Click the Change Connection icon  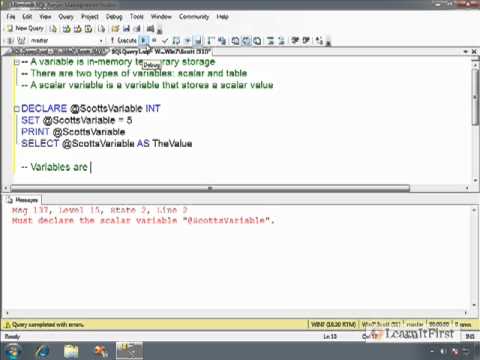(x=21, y=41)
